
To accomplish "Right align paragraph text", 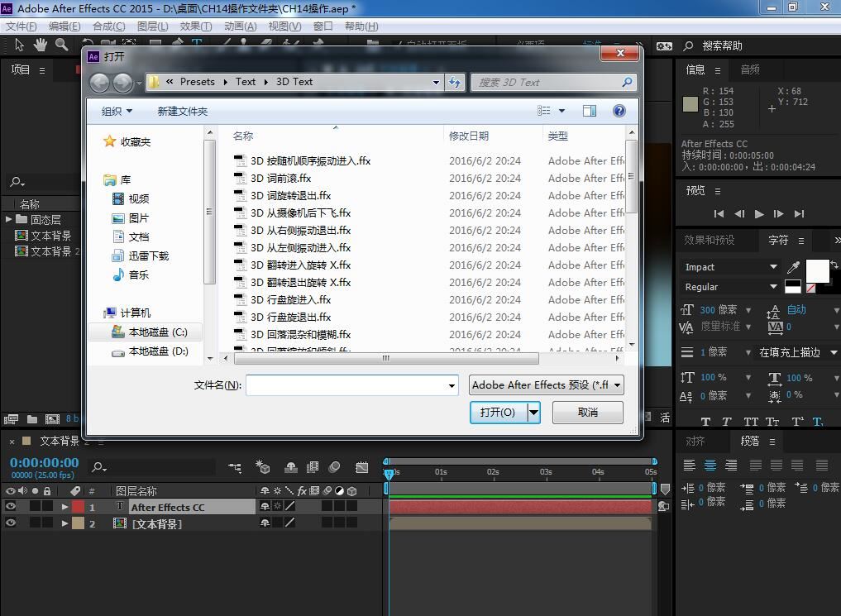I will [x=731, y=466].
